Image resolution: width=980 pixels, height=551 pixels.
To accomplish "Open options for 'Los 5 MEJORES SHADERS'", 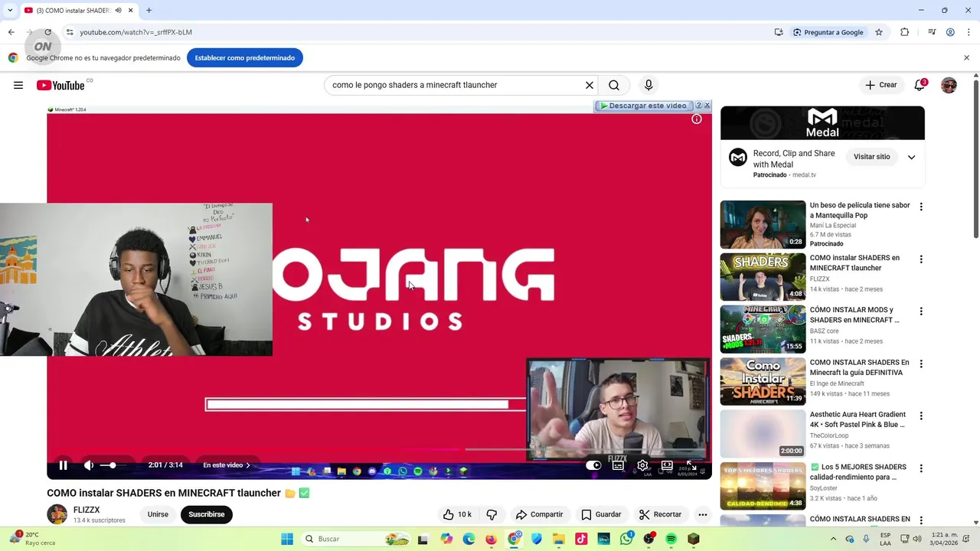I will click(921, 468).
